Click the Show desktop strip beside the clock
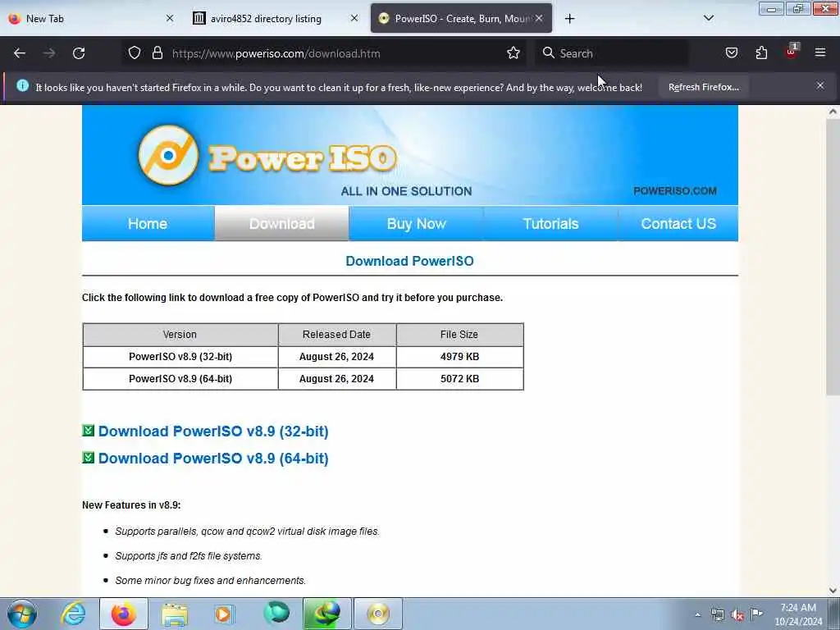The width and height of the screenshot is (840, 630). coord(834,614)
